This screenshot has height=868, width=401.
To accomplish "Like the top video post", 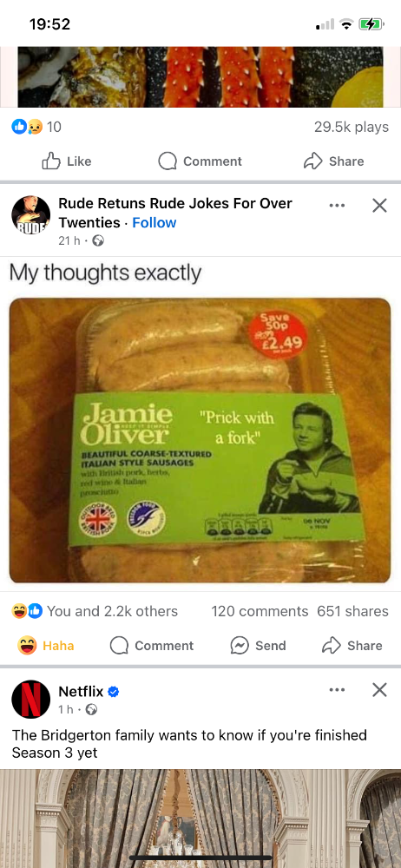I will click(67, 161).
